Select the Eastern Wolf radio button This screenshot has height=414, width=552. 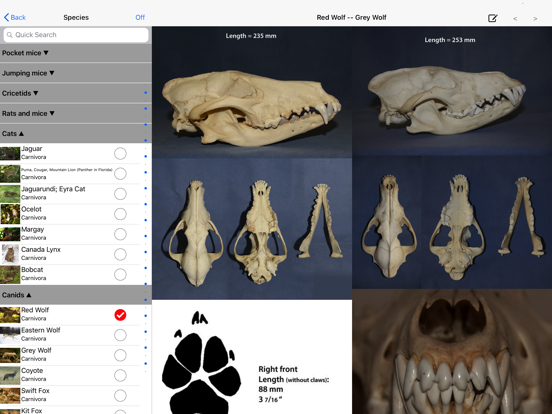[120, 335]
